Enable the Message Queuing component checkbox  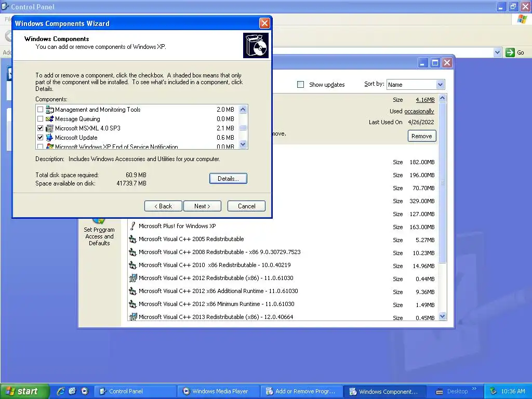[40, 119]
